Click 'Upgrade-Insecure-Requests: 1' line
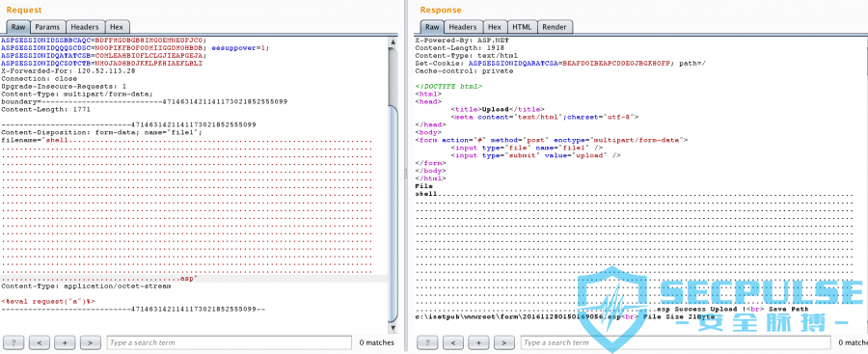This screenshot has width=868, height=354. [x=64, y=87]
